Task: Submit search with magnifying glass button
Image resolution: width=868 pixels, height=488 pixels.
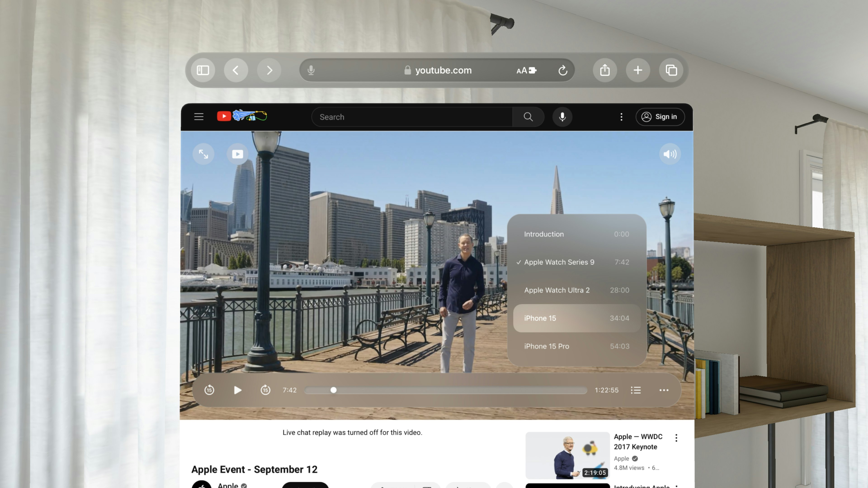Action: point(528,117)
